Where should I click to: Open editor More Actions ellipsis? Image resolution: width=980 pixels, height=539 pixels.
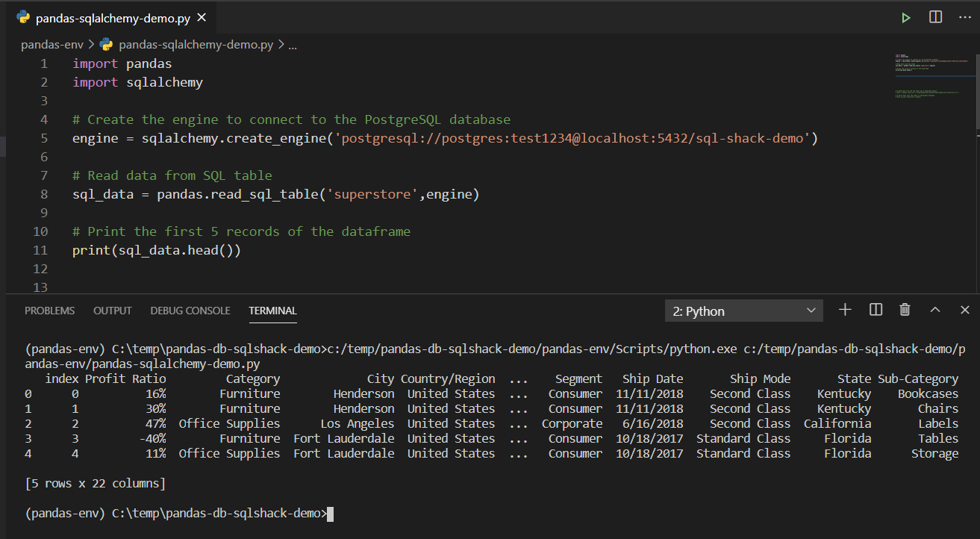tap(965, 16)
